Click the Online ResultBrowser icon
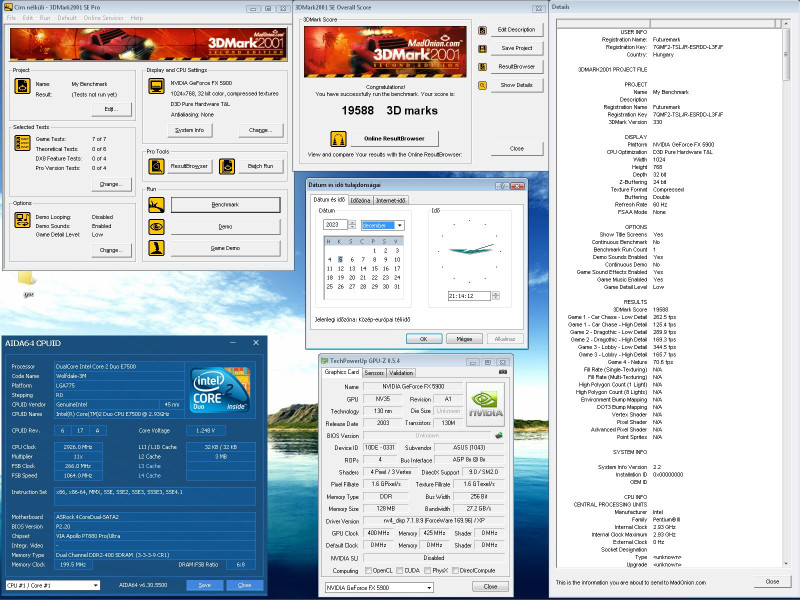The height and width of the screenshot is (600, 800). point(338,138)
